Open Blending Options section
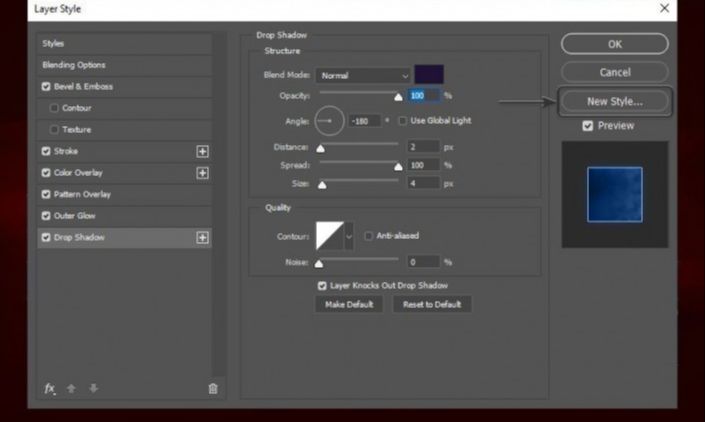The height and width of the screenshot is (422, 705). click(125, 65)
